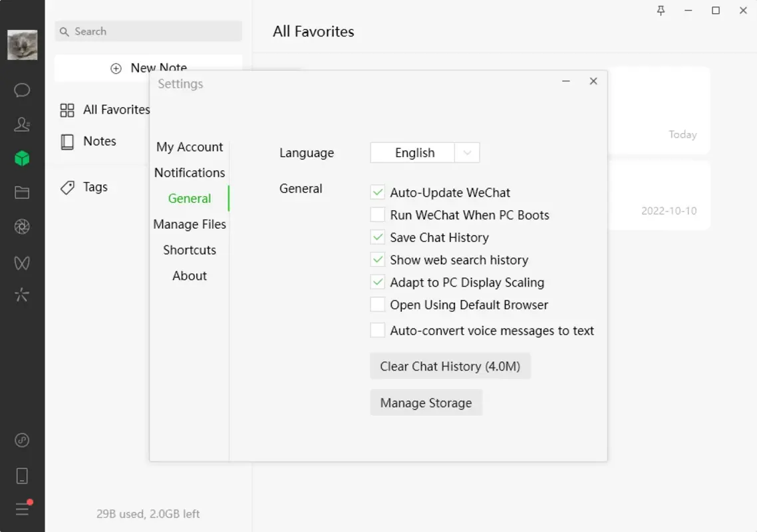Screen dimensions: 757x532
Task: Select the About settings section
Action: pos(190,275)
